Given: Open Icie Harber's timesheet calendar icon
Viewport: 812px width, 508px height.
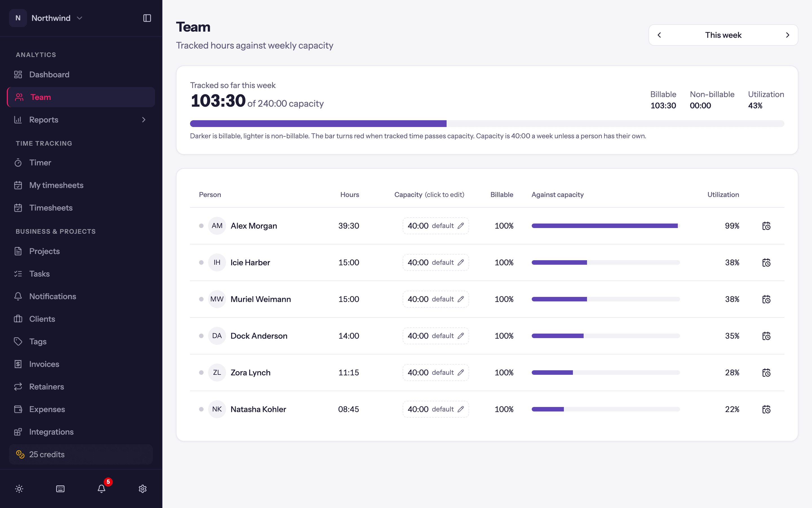Looking at the screenshot, I should coord(766,262).
